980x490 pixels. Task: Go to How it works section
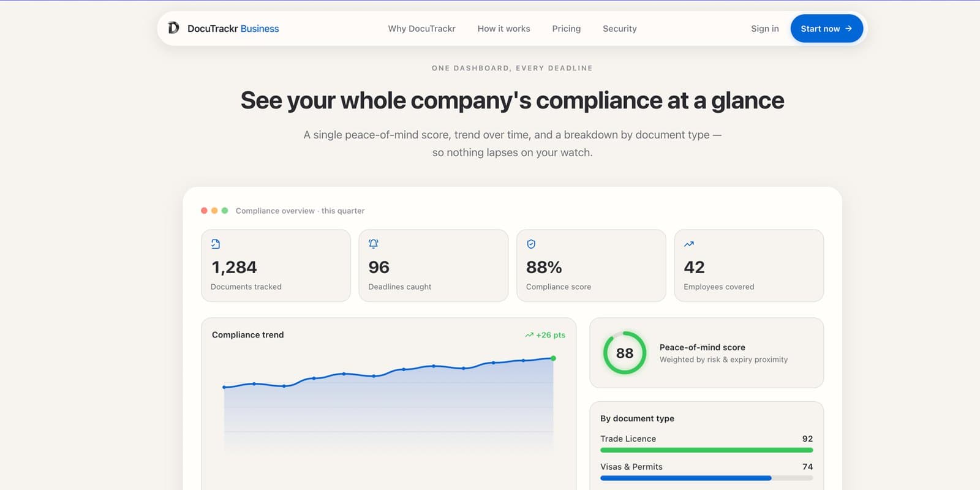coord(503,28)
